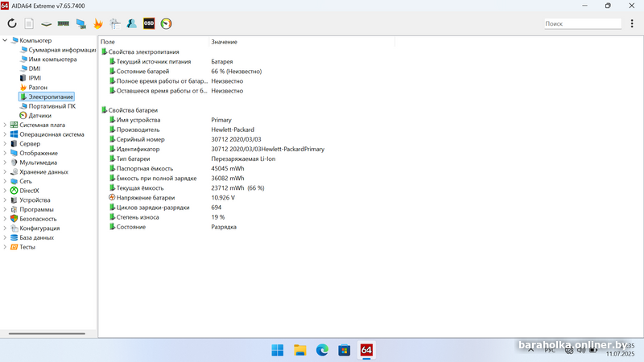644x362 pixels.
Task: Expand the Сервер tree node
Action: pyautogui.click(x=5, y=144)
